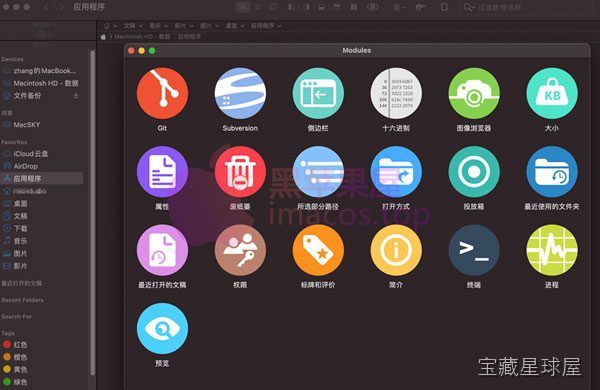This screenshot has height=390, width=600.
Task: Select the 标牌和评价 tags module icon
Action: (318, 250)
